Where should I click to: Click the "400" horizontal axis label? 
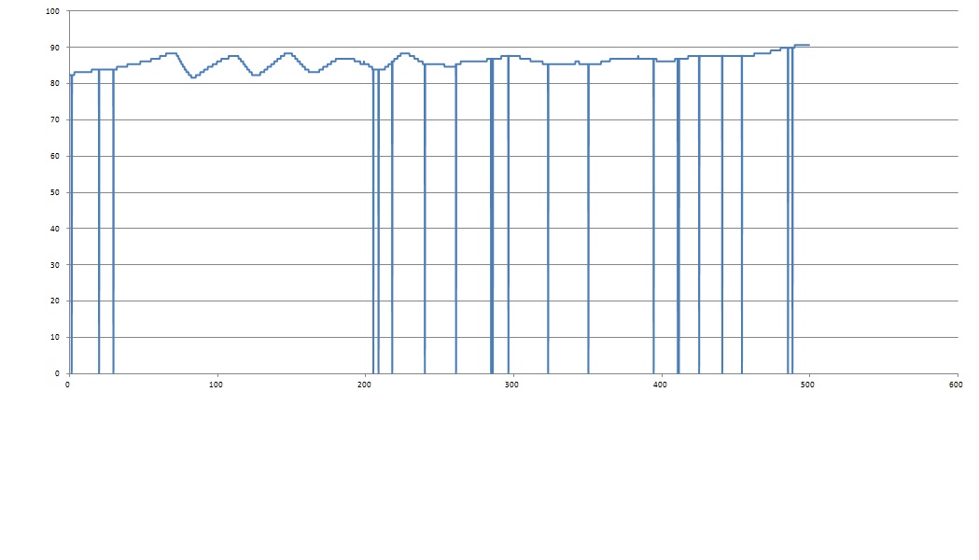pos(661,384)
